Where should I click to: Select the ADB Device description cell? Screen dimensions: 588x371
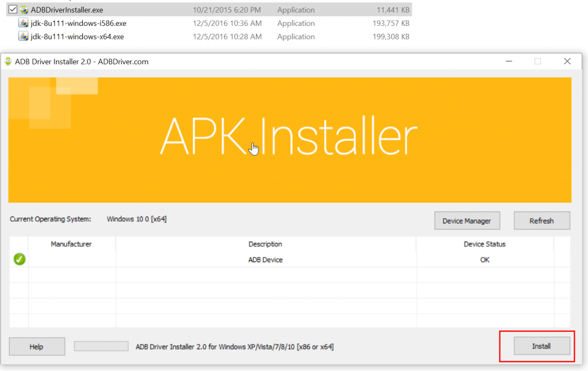pyautogui.click(x=265, y=260)
